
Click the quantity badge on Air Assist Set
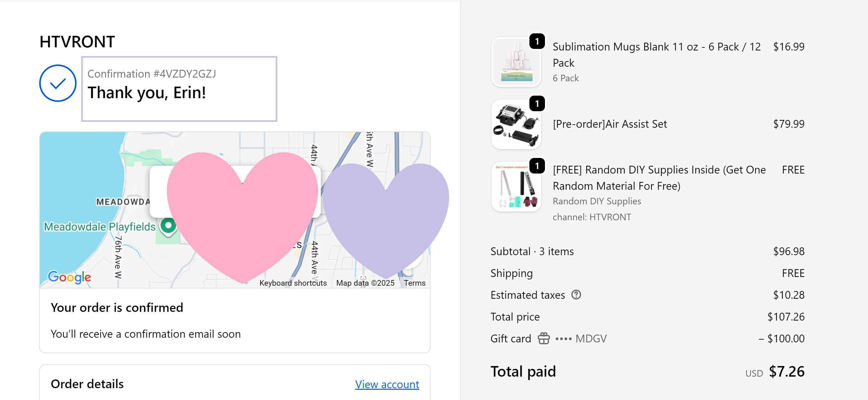point(537,104)
